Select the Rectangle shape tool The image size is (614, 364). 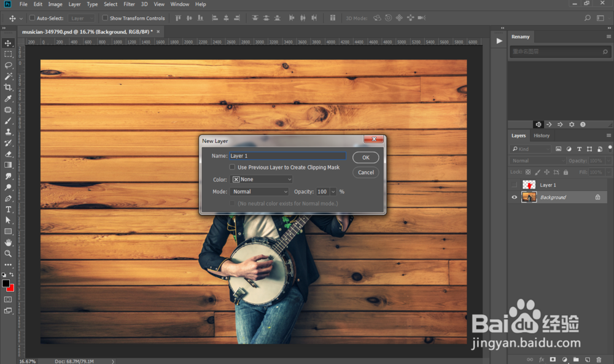coord(8,231)
